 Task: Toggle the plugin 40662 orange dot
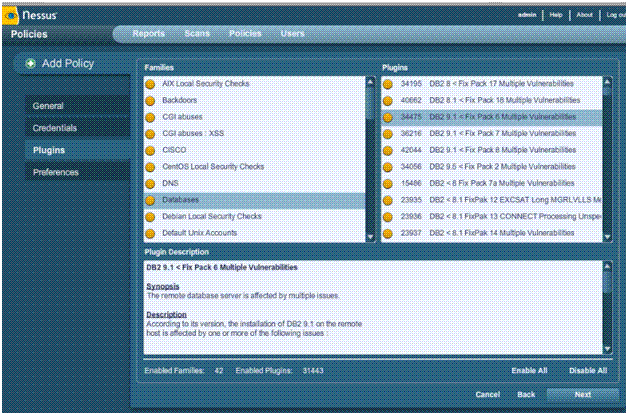pyautogui.click(x=388, y=101)
